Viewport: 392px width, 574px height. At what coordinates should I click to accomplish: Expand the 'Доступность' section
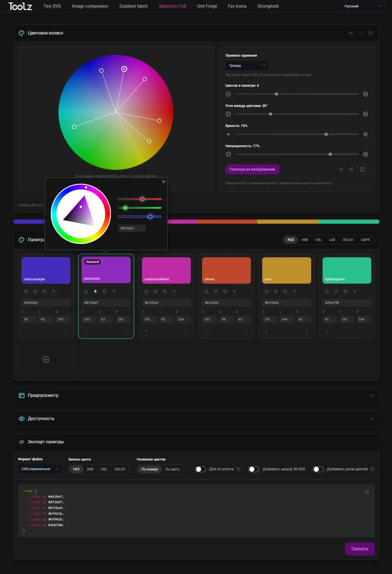tap(196, 419)
